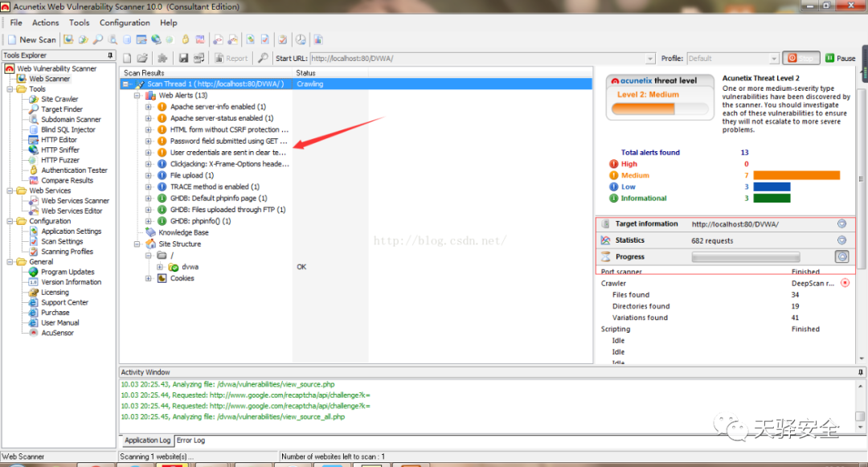This screenshot has width=868, height=467.
Task: Collapse the Tools folder in Tools Explorer
Action: click(x=10, y=89)
